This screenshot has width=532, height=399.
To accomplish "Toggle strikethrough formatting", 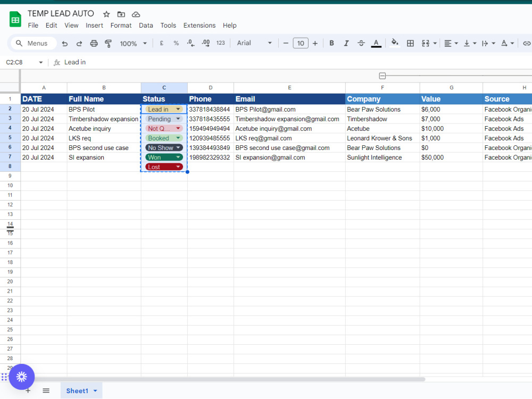I will click(361, 43).
